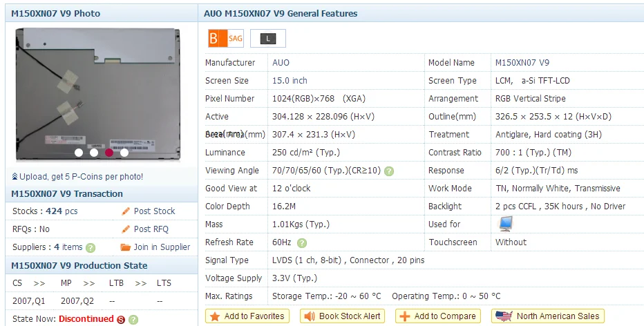This screenshot has height=326, width=644.
Task: Click the Antiglare, Hard coating (3H) value
Action: point(549,134)
